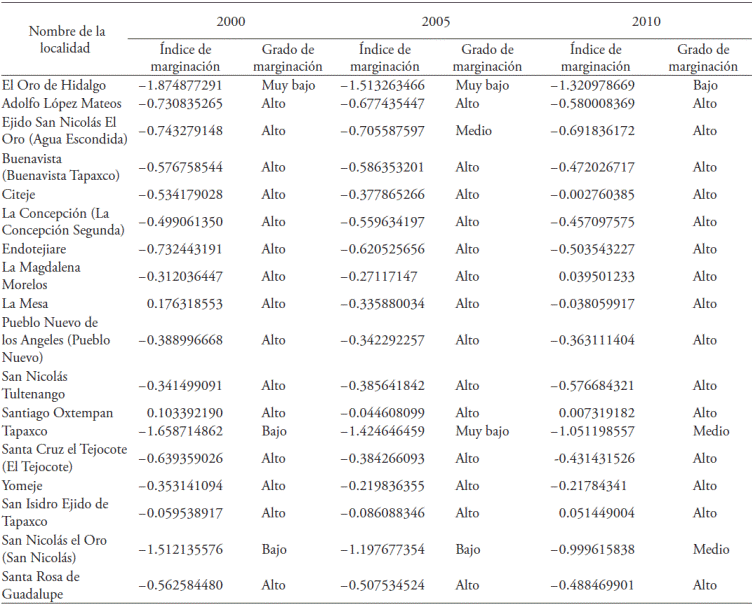Image resolution: width=752 pixels, height=606 pixels.
Task: Click the 'Yomeje' locality name
Action: pyautogui.click(x=23, y=486)
